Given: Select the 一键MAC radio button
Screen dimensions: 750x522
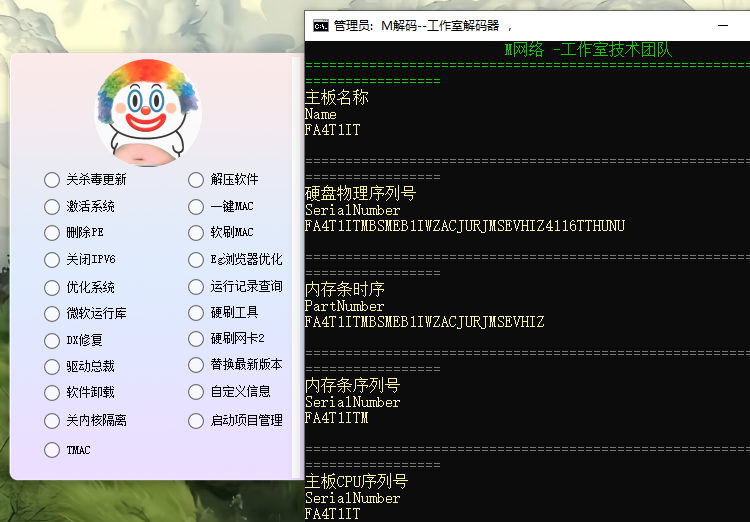Looking at the screenshot, I should 197,207.
